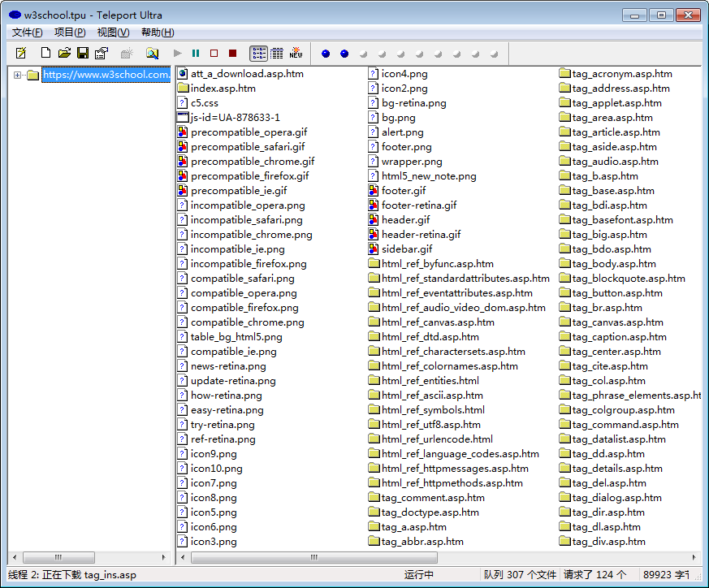Click icon for compatible_safari.png
The height and width of the screenshot is (588, 709).
coord(182,279)
